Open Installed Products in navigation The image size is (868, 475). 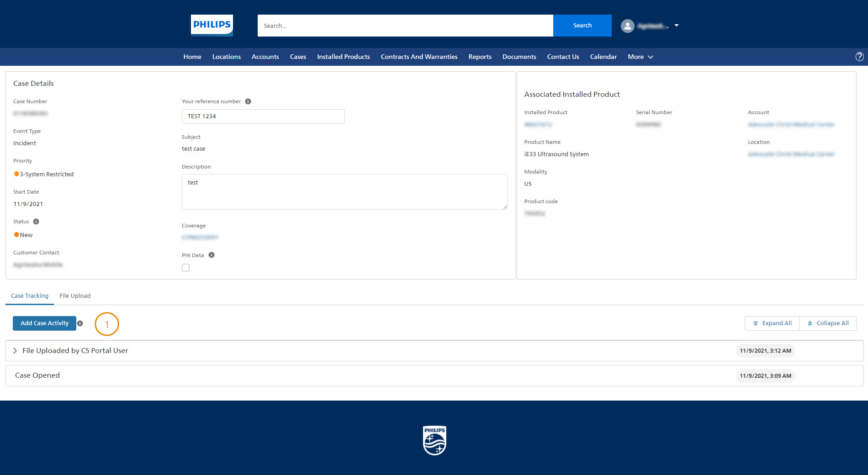343,57
